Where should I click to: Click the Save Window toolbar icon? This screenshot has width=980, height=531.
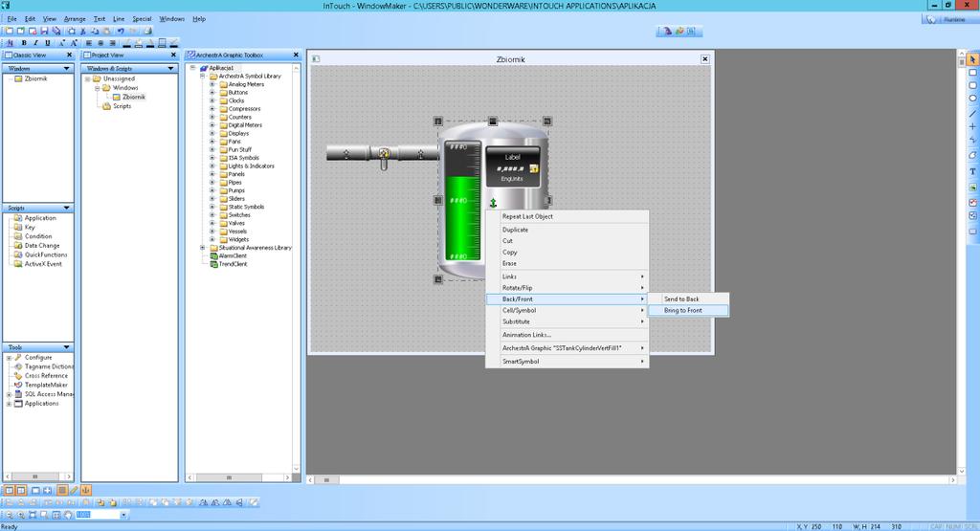point(44,31)
